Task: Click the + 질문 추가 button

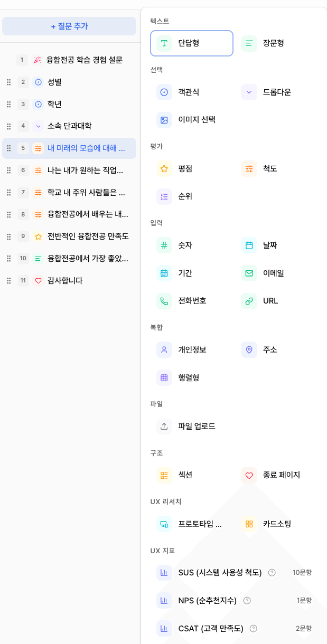Action: click(x=69, y=26)
